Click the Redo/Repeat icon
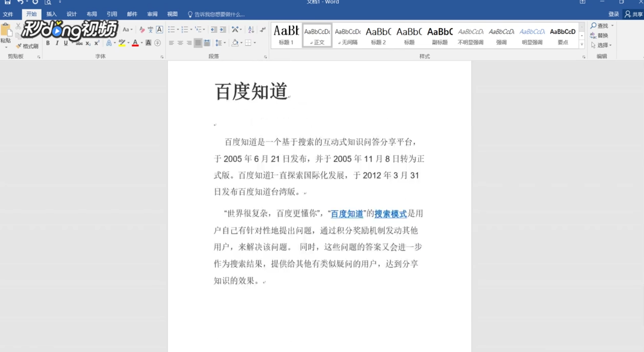The width and height of the screenshot is (644, 352). pyautogui.click(x=35, y=2)
